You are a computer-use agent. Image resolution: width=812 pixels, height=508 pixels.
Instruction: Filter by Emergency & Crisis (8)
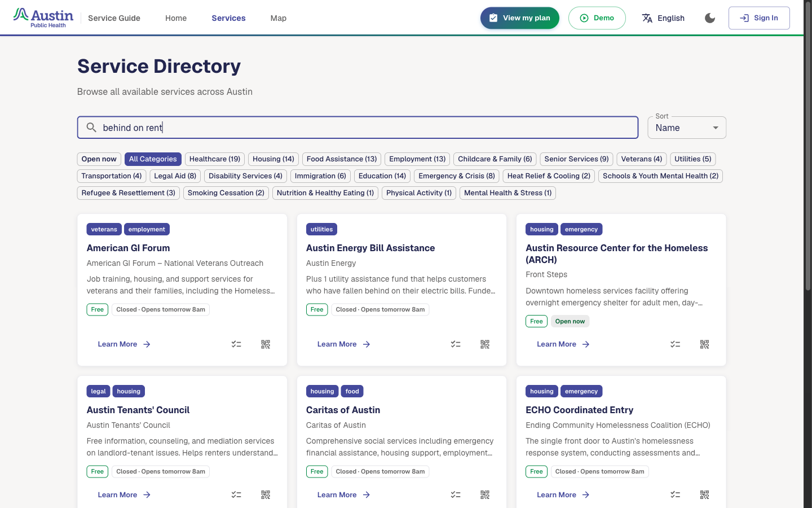pyautogui.click(x=457, y=176)
